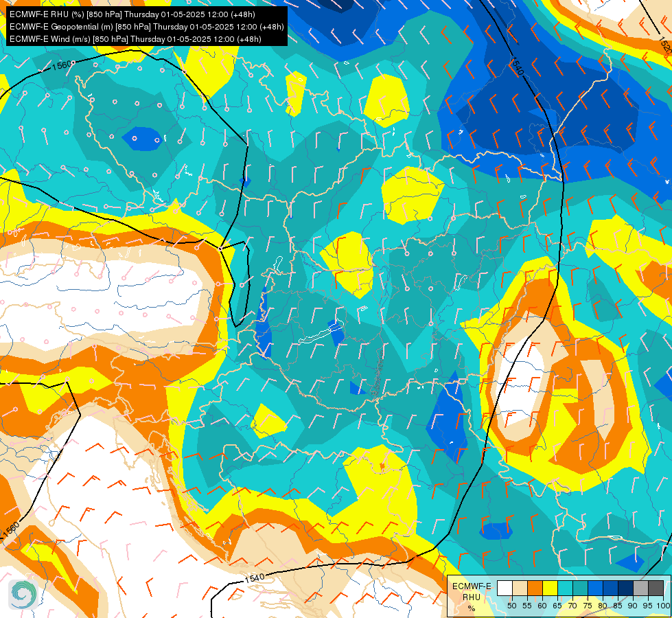Click the ECMWF-E RHU title line
Image resolution: width=672 pixels, height=618 pixels.
coord(132,14)
